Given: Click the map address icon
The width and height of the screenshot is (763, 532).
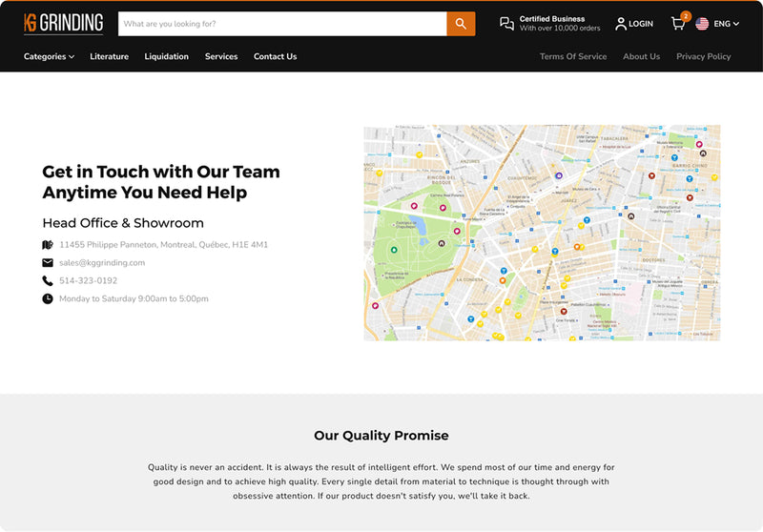Looking at the screenshot, I should [48, 245].
